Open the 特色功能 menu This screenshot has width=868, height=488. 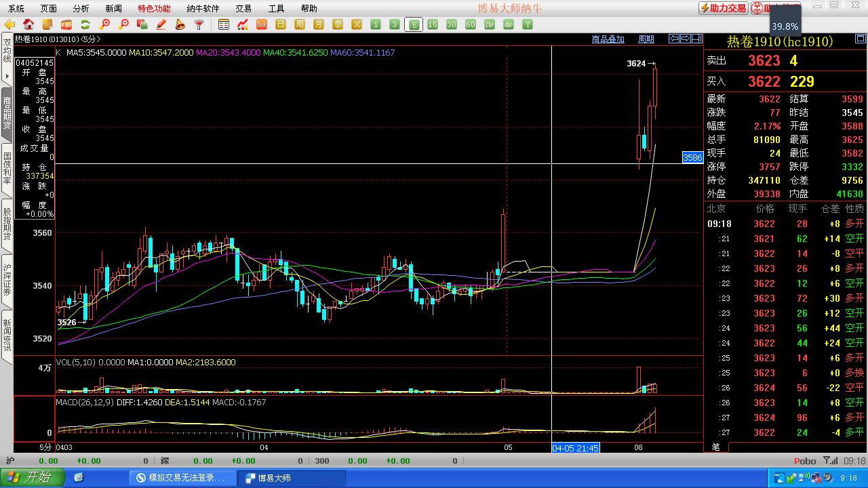154,8
